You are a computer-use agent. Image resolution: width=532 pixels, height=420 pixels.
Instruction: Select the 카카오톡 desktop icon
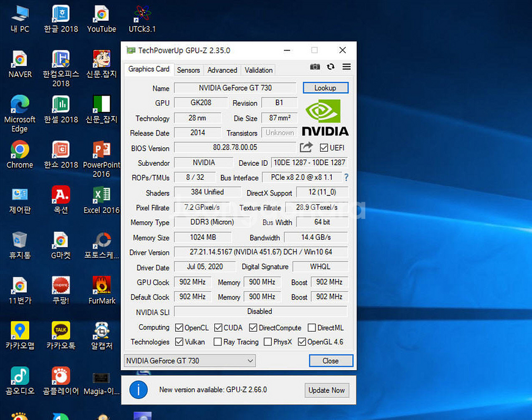click(61, 335)
